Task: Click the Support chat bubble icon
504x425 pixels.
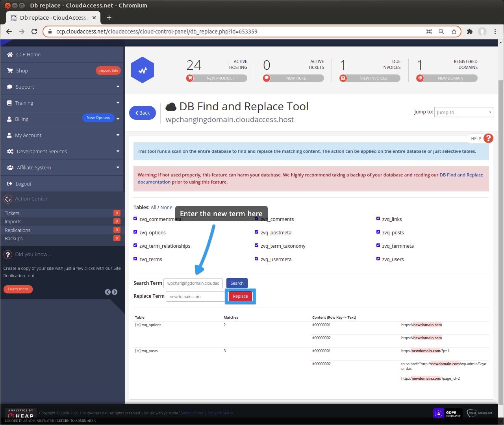Action: tap(10, 87)
